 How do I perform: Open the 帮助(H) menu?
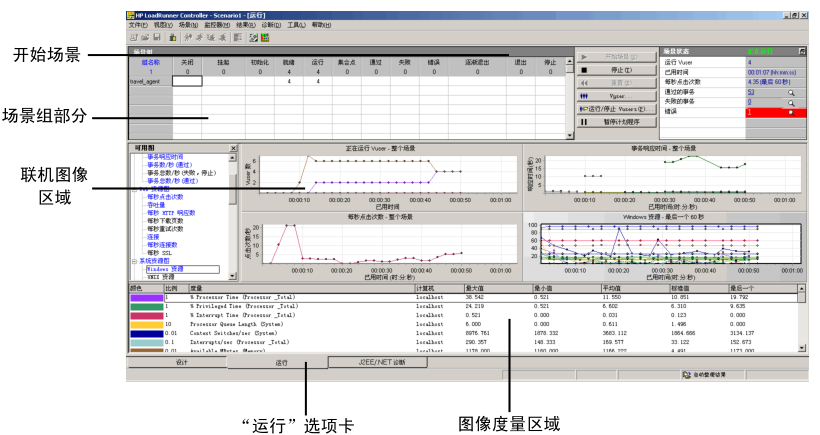click(x=321, y=25)
